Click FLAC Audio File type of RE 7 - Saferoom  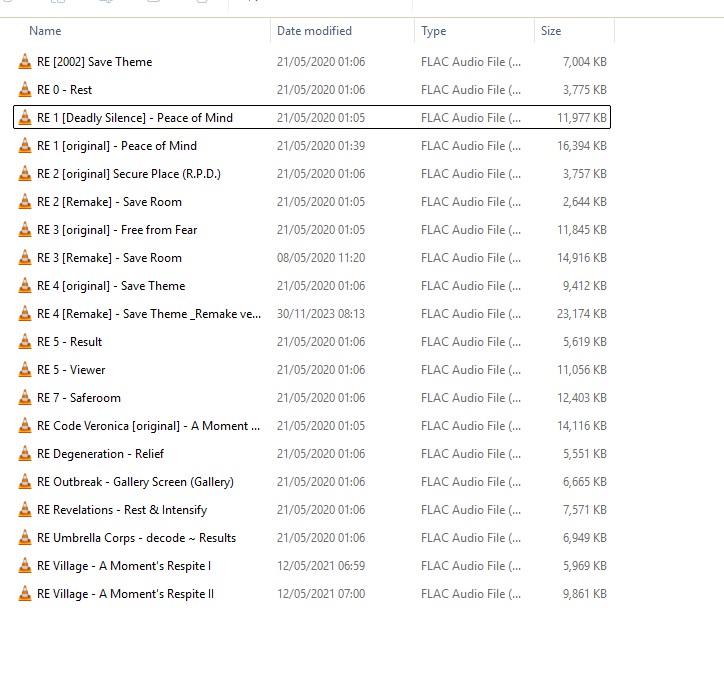click(471, 398)
